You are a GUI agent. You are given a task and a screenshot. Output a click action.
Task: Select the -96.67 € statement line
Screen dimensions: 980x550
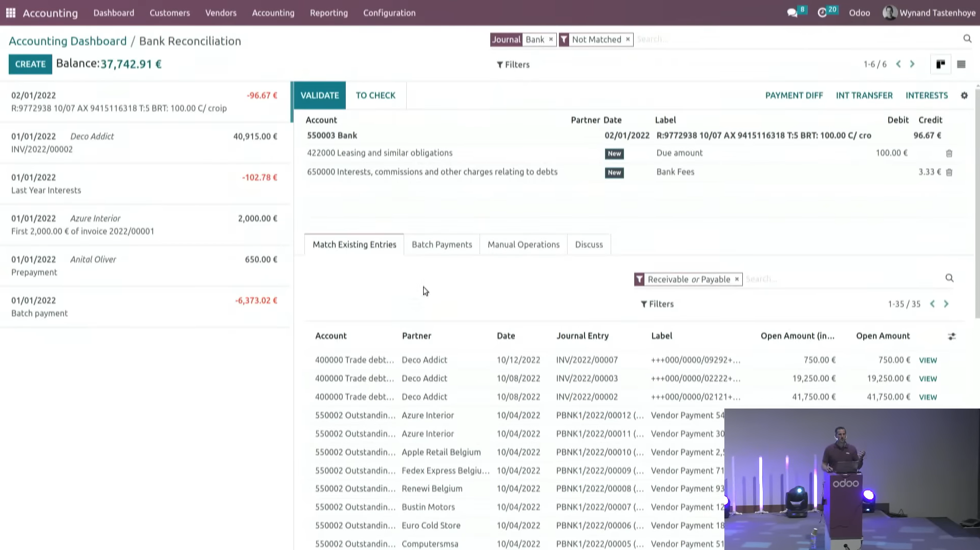[x=145, y=102]
